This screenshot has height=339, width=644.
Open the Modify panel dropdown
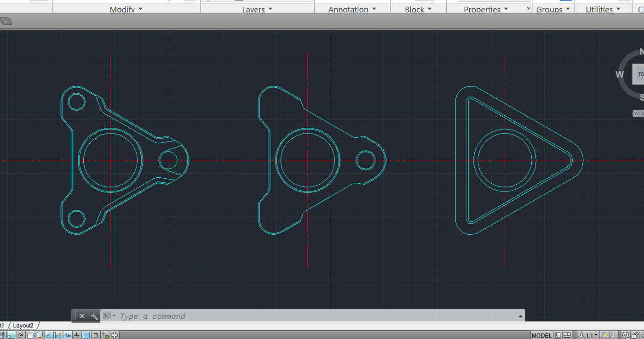126,9
